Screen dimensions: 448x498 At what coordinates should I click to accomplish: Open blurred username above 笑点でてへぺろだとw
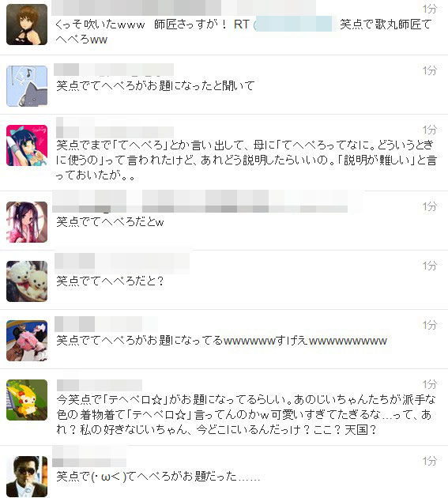[x=200, y=202]
